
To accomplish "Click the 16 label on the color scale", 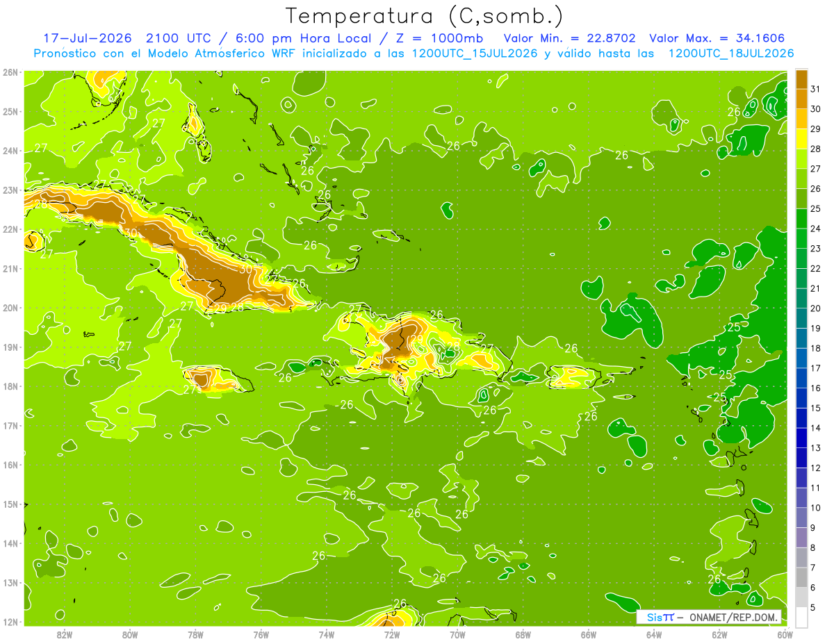I will click(816, 388).
